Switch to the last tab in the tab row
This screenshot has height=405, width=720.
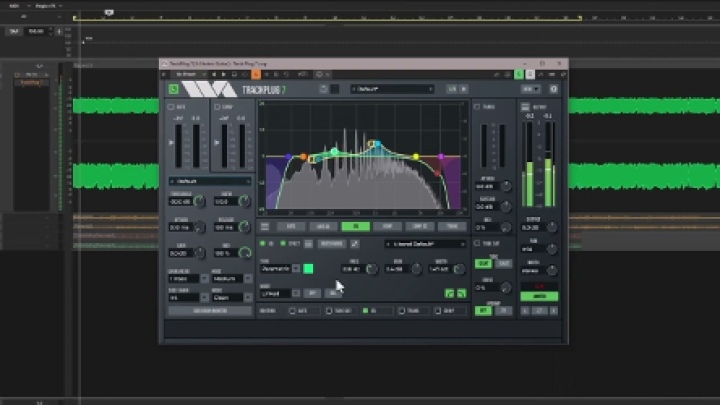pyautogui.click(x=452, y=226)
